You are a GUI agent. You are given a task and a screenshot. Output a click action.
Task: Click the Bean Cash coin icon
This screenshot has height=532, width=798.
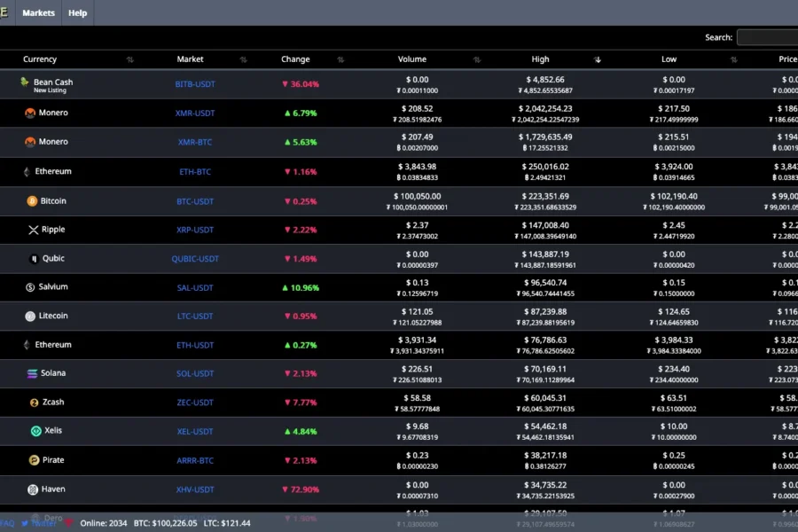[x=25, y=82]
